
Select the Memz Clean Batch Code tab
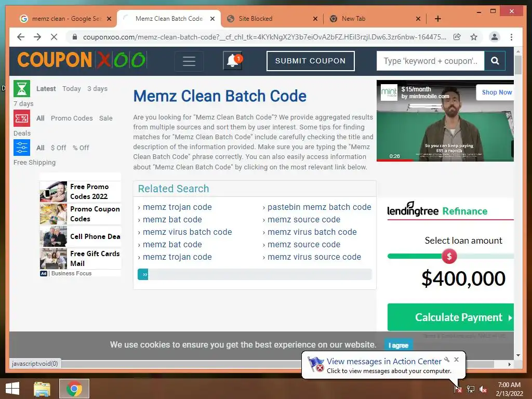coord(169,19)
